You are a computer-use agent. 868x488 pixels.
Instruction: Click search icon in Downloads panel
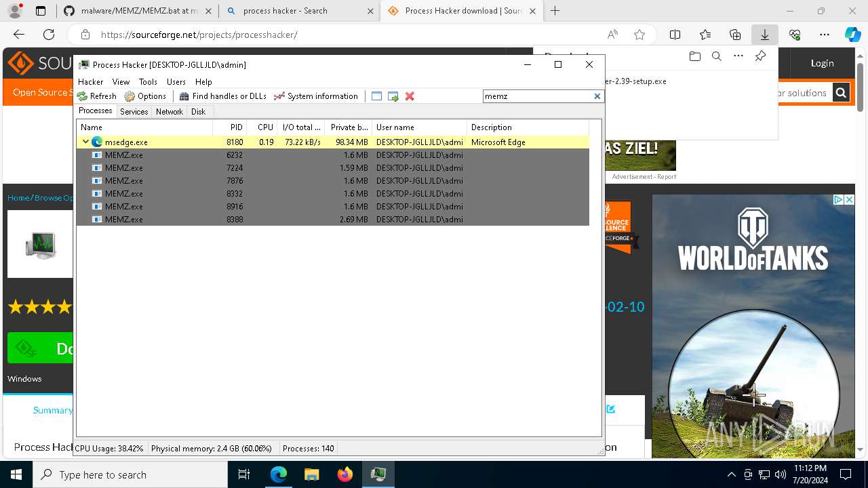tap(716, 56)
